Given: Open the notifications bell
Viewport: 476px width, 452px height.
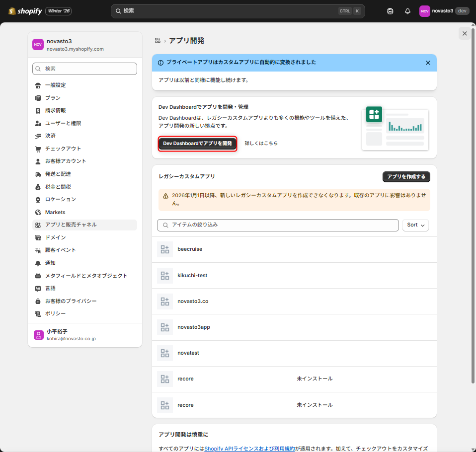Looking at the screenshot, I should point(407,11).
